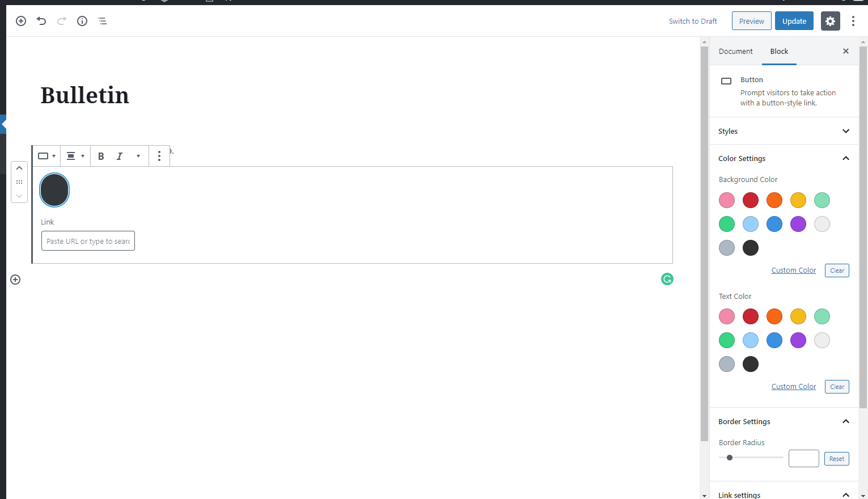Expand the Styles panel
Screen dimensions: 868x499
pos(784,131)
